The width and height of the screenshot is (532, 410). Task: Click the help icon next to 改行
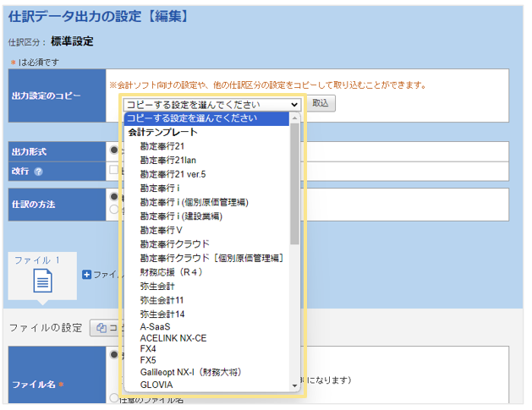click(x=38, y=172)
